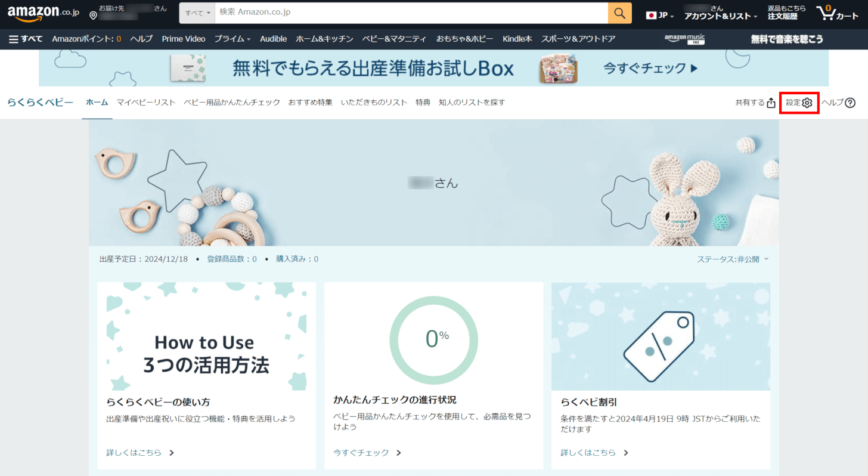Click How to Use 3つの活用方法 image
Viewport: 868px width, 476px height.
(206, 336)
